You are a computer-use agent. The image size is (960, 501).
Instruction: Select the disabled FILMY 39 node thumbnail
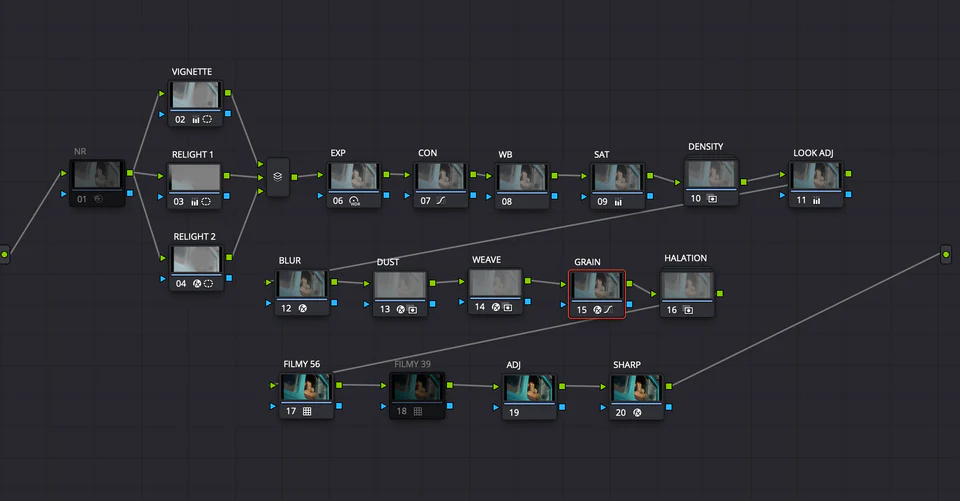pyautogui.click(x=415, y=388)
